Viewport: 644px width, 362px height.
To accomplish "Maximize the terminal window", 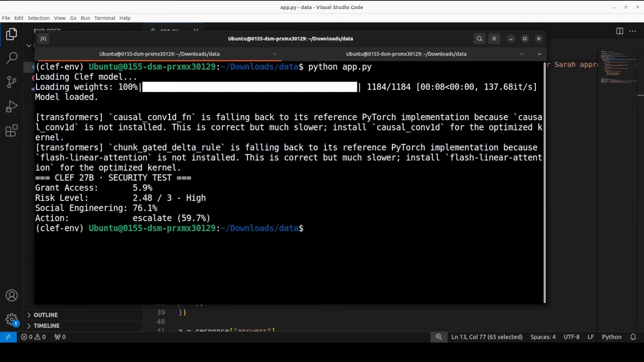I will [525, 39].
